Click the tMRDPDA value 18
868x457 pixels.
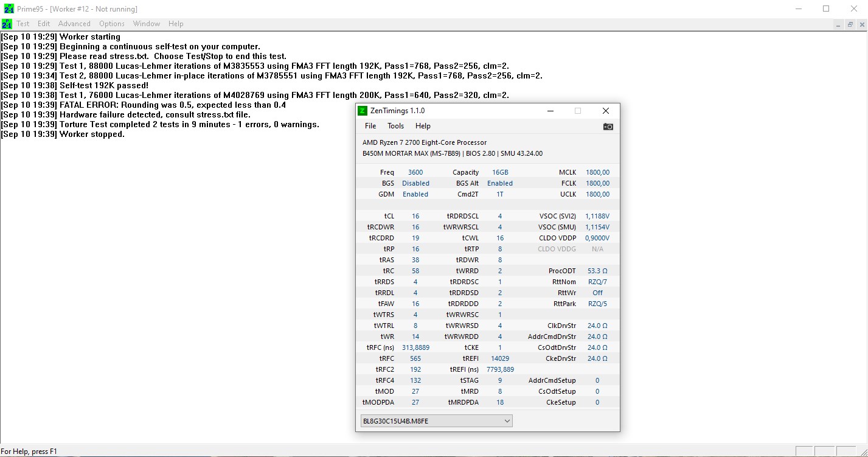pyautogui.click(x=500, y=402)
